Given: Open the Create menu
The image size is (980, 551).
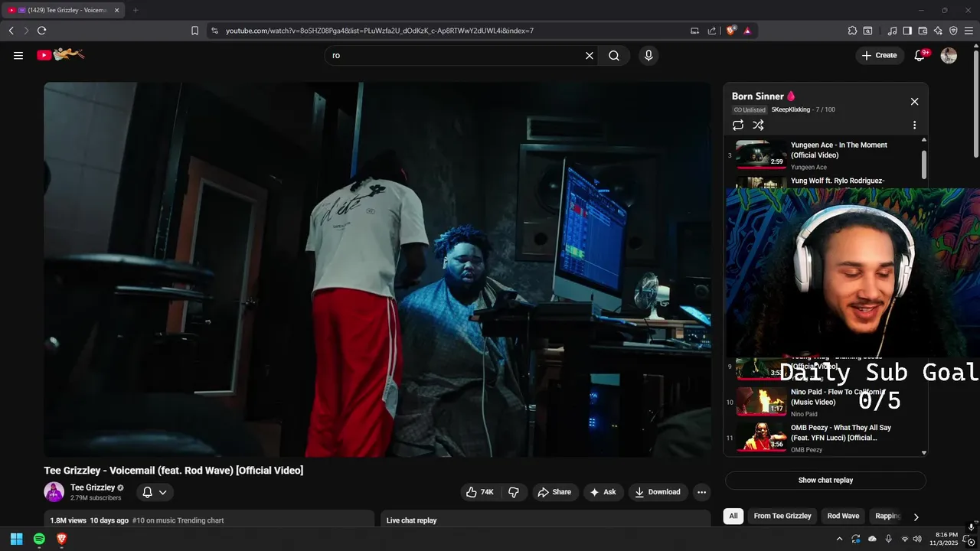Looking at the screenshot, I should click(880, 55).
